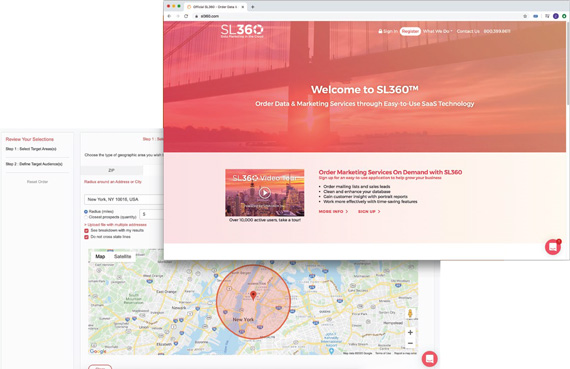Click Reset Order in the sidebar
Screen dimensions: 570x369
pyautogui.click(x=37, y=181)
